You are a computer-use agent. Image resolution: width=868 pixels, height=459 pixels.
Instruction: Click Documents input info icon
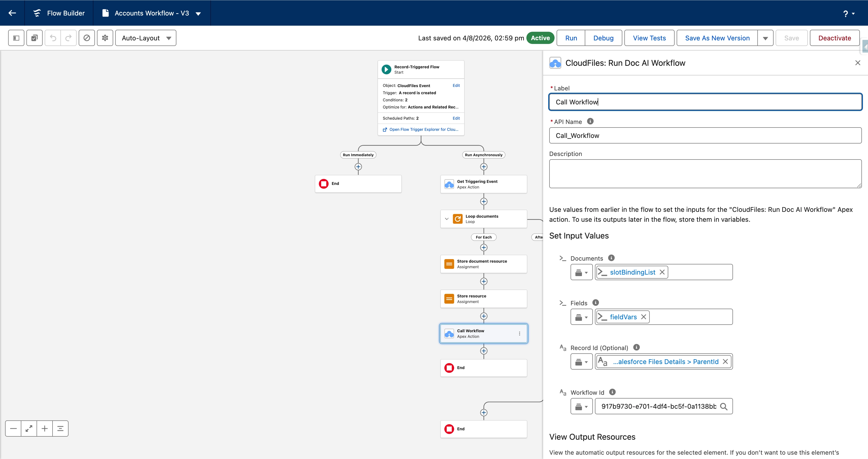pyautogui.click(x=611, y=258)
